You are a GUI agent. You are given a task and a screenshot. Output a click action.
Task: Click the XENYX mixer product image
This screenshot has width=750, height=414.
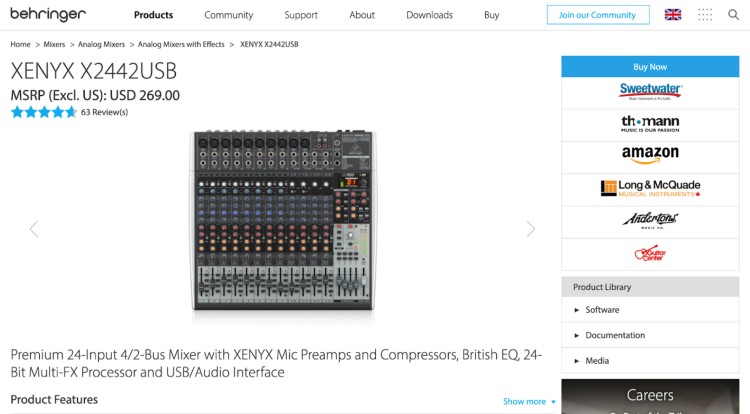[283, 220]
